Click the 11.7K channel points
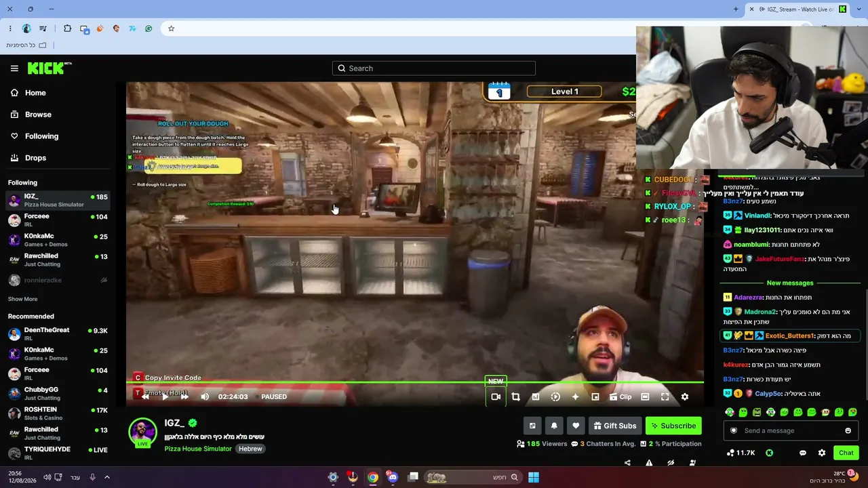The image size is (868, 488). [x=741, y=453]
